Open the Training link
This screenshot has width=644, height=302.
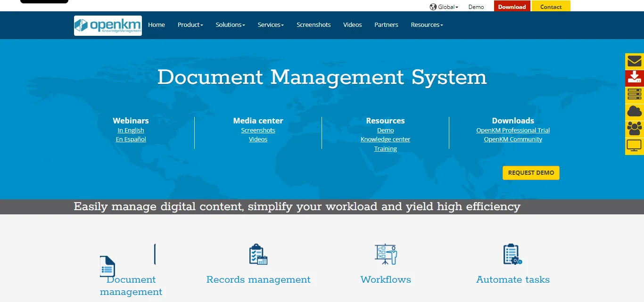click(x=386, y=149)
